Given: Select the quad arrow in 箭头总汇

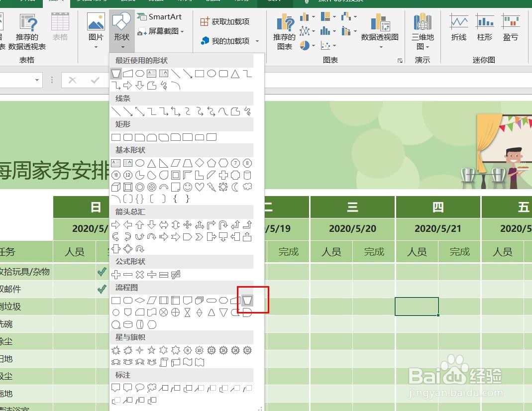Looking at the screenshot, I should (187, 224).
